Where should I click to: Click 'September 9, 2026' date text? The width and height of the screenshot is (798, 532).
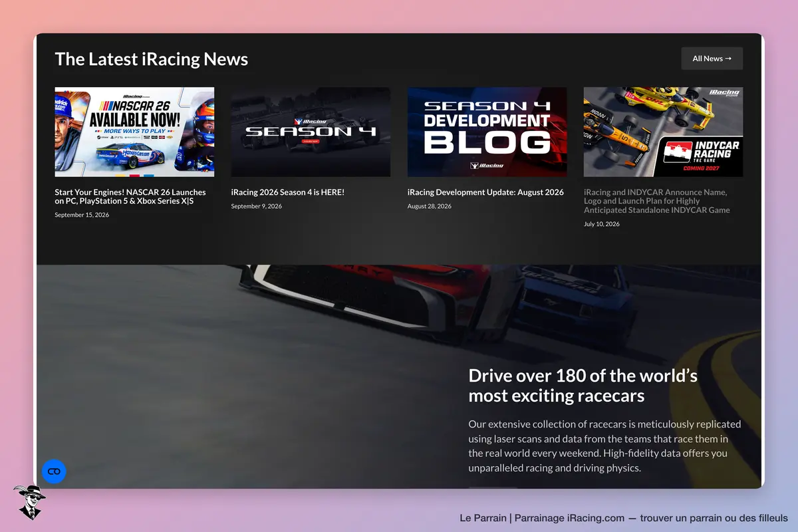coord(257,206)
